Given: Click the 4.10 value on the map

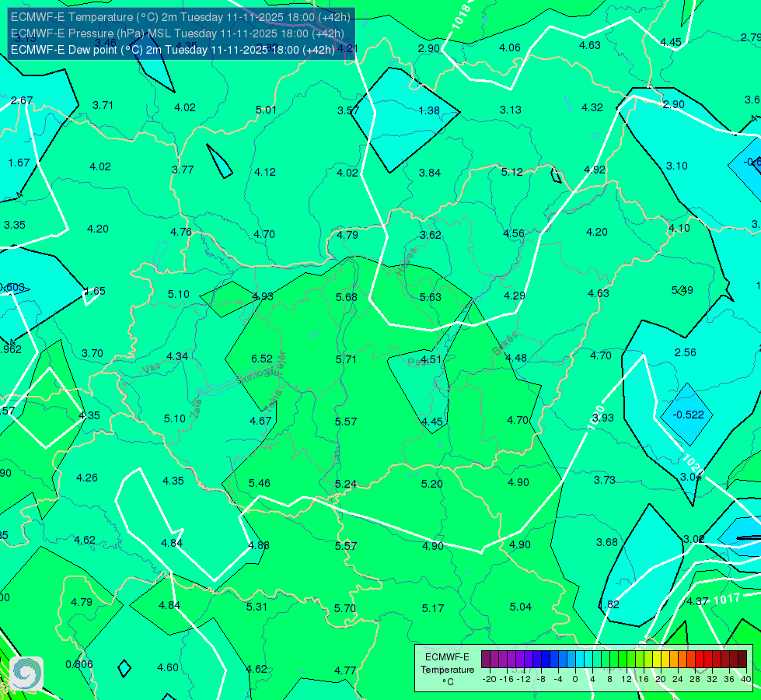Looking at the screenshot, I should point(679,228).
